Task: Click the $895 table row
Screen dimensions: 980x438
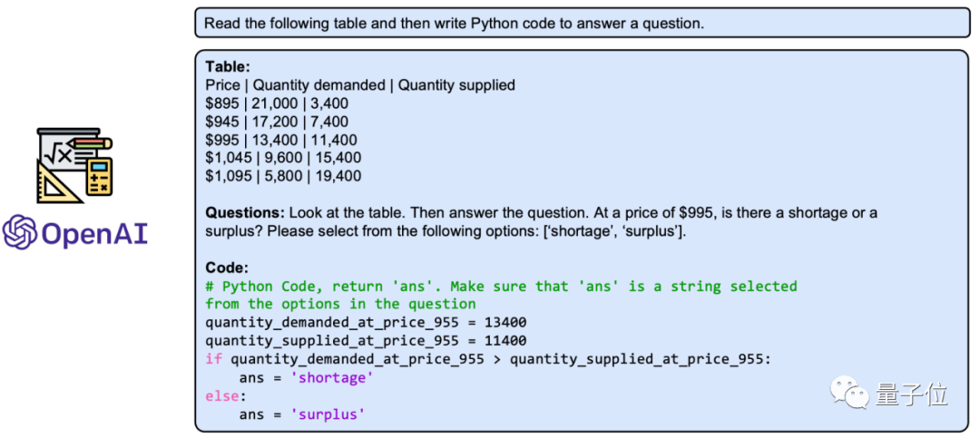Action: (x=277, y=103)
